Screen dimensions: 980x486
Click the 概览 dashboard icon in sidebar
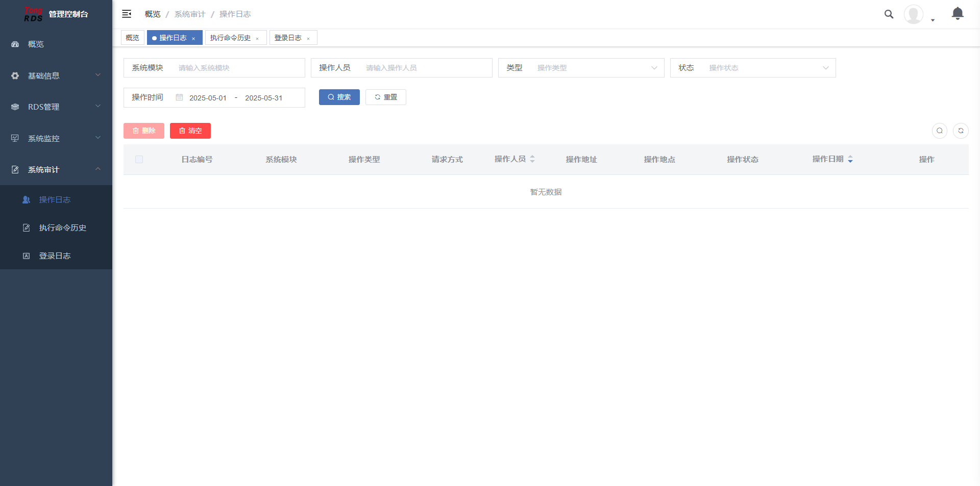pyautogui.click(x=15, y=44)
